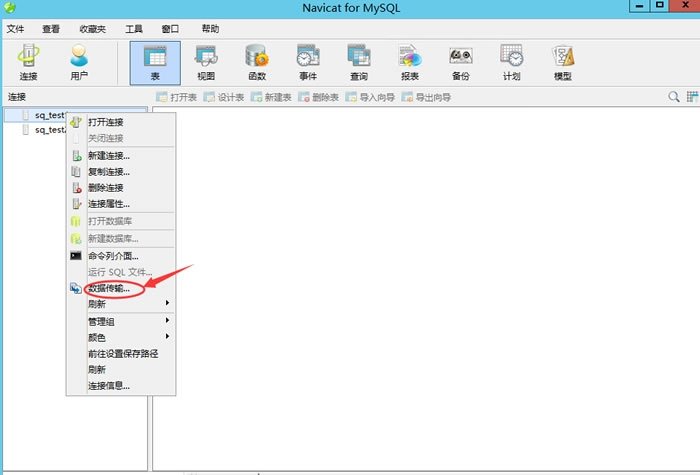
Task: Choose 前往设置保存路径 in context menu
Action: pyautogui.click(x=121, y=354)
